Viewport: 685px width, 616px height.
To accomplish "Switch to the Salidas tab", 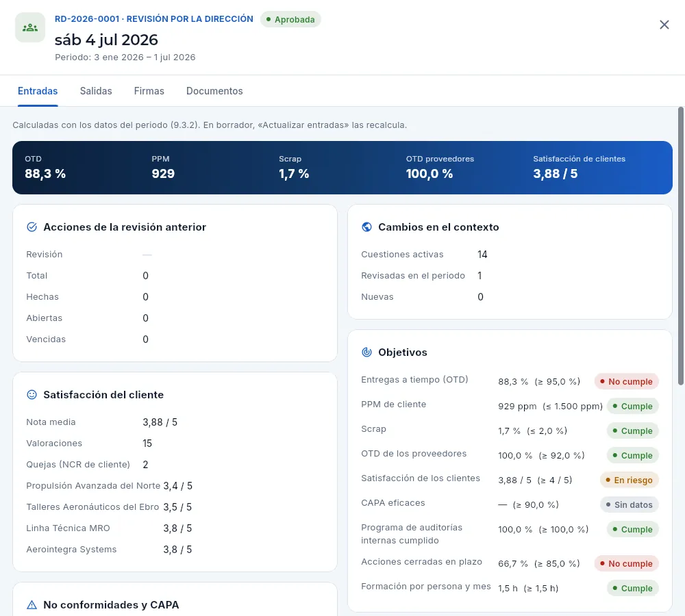I will 96,91.
